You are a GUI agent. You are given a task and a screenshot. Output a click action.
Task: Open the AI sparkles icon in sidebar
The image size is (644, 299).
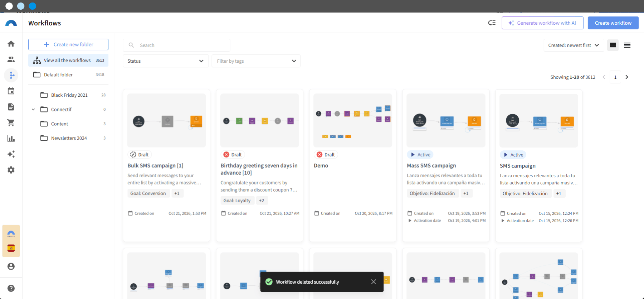pyautogui.click(x=11, y=154)
